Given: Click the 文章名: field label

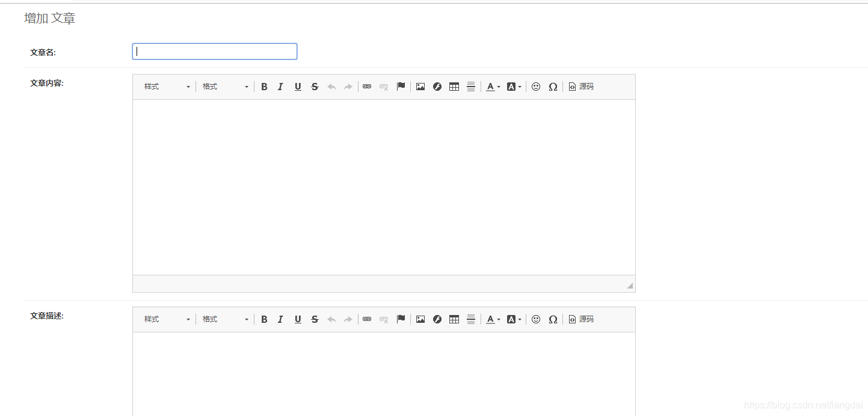Looking at the screenshot, I should point(43,52).
